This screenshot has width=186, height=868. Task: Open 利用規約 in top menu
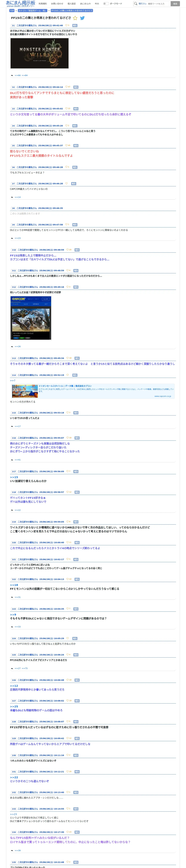tap(43, 4)
